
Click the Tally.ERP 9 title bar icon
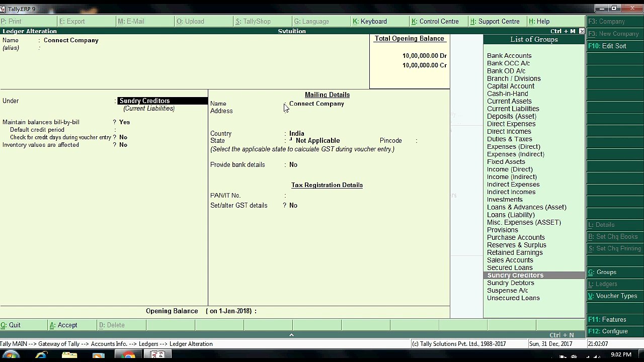3,9
